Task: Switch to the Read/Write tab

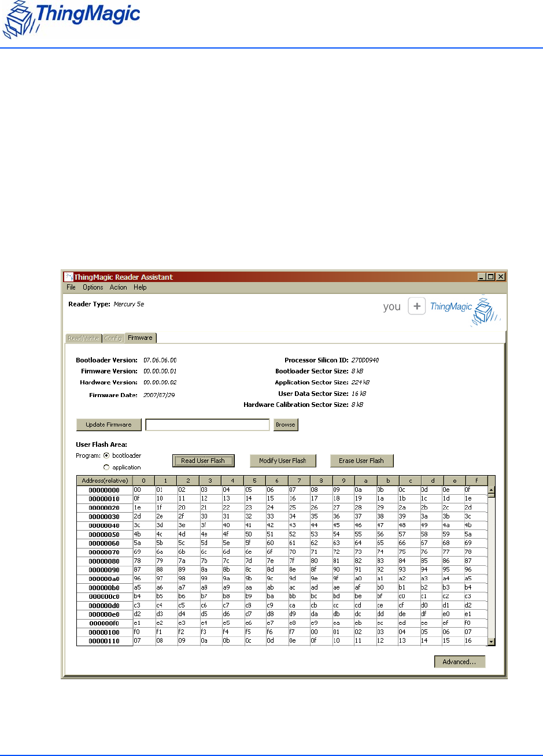Action: [x=84, y=339]
